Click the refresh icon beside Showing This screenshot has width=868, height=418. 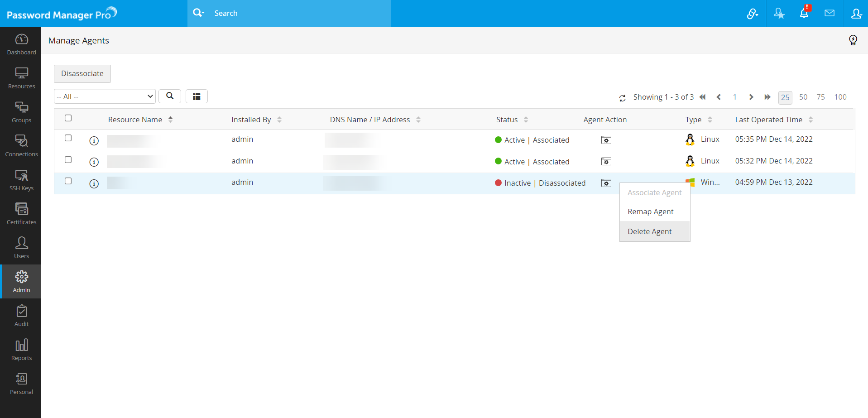click(622, 98)
